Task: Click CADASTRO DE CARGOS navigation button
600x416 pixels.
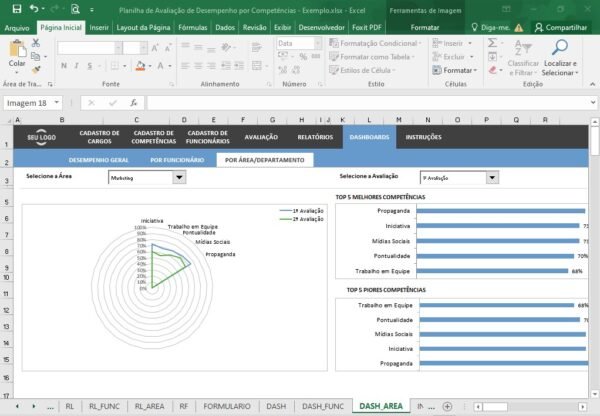Action: click(x=99, y=137)
